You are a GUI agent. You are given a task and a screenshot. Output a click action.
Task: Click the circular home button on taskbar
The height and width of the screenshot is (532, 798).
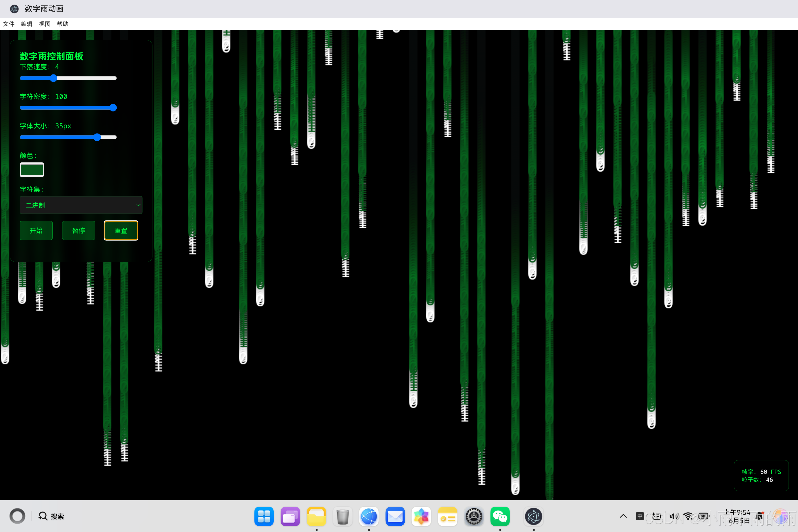pyautogui.click(x=17, y=516)
